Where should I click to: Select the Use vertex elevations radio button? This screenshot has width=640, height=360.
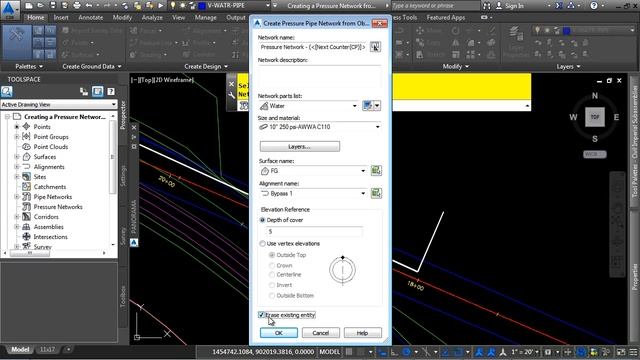pyautogui.click(x=262, y=244)
